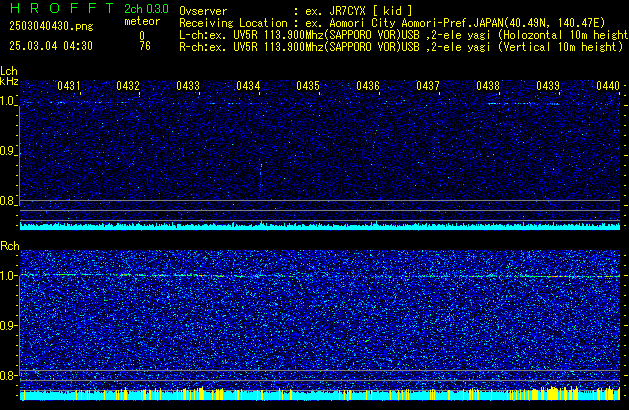This screenshot has height=410, width=629.
Task: Click the meteor label
Action: click(x=142, y=21)
